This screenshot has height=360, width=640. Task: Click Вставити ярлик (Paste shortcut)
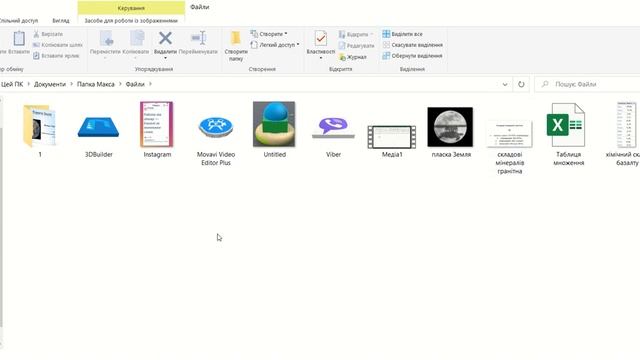(x=56, y=56)
